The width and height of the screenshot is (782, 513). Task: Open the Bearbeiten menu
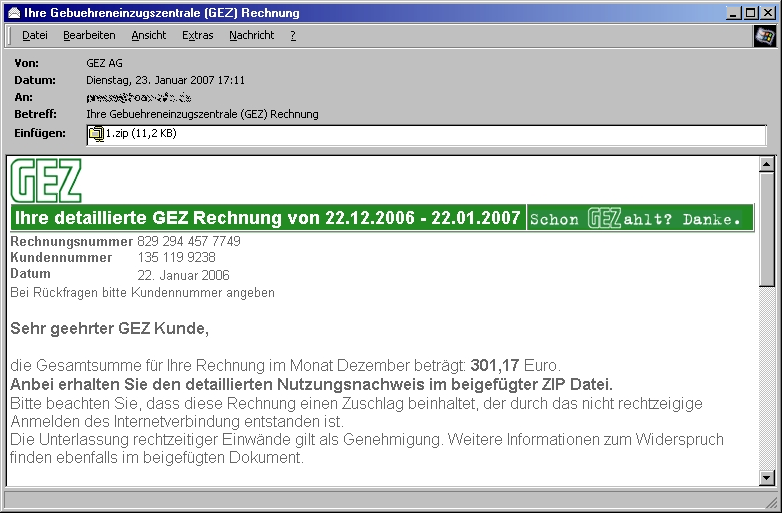pos(89,35)
